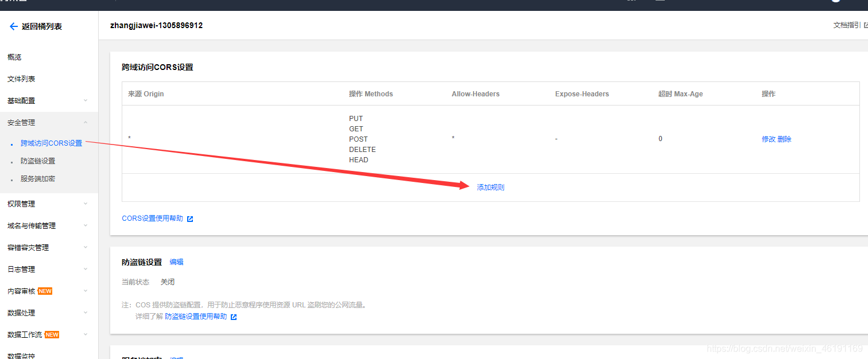Click DELETE in the Methods cell
Image resolution: width=868 pixels, height=359 pixels.
pos(362,150)
